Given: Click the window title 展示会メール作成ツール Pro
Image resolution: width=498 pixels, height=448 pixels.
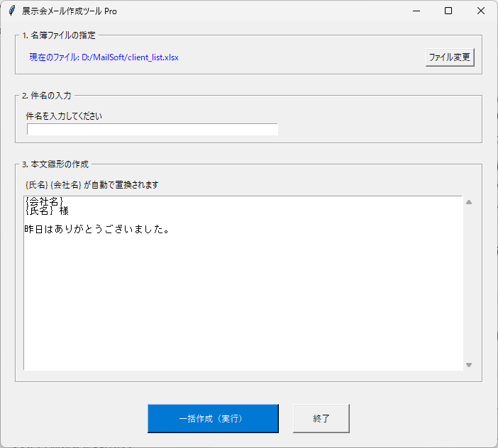Looking at the screenshot, I should pyautogui.click(x=70, y=11).
